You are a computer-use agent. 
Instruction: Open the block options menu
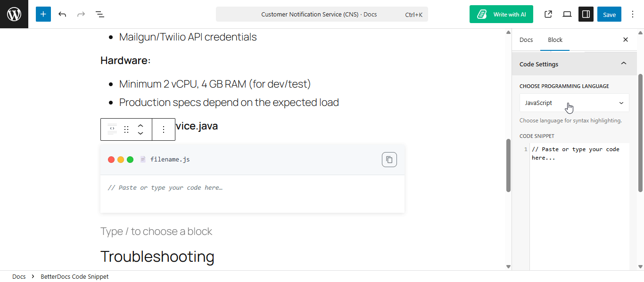click(x=164, y=129)
